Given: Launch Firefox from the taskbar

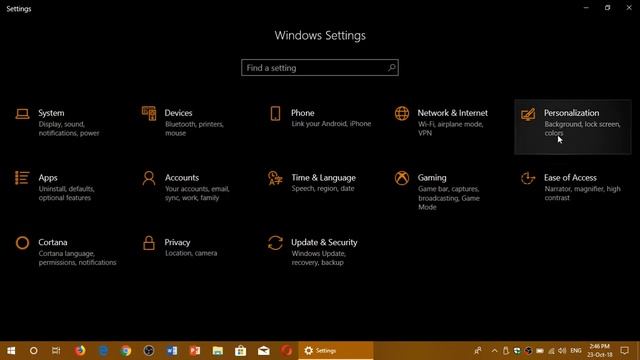Looking at the screenshot, I should [x=80, y=351].
